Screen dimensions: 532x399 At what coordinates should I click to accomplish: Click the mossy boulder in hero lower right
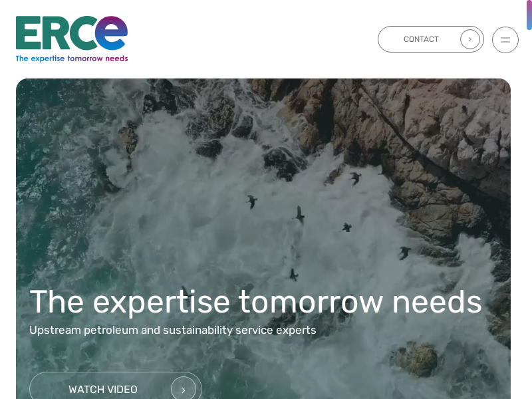(x=414, y=360)
